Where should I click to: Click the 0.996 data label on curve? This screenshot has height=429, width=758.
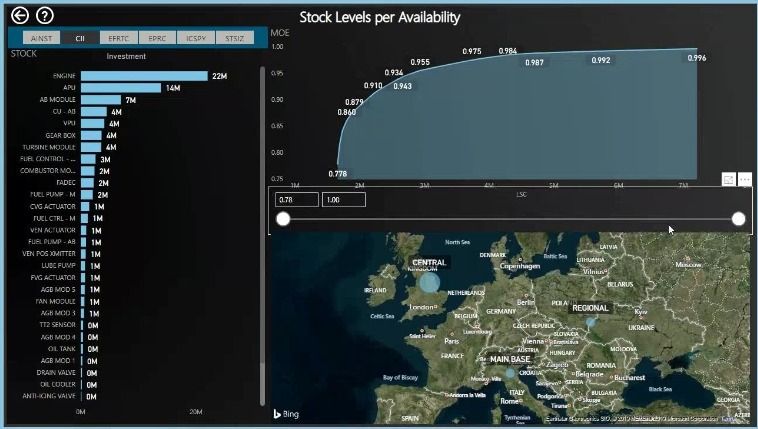tap(697, 58)
